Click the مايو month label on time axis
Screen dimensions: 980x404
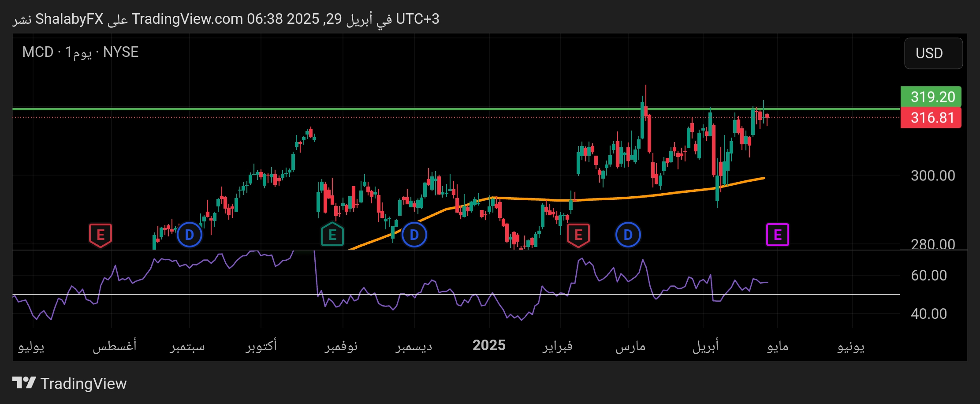pos(778,346)
